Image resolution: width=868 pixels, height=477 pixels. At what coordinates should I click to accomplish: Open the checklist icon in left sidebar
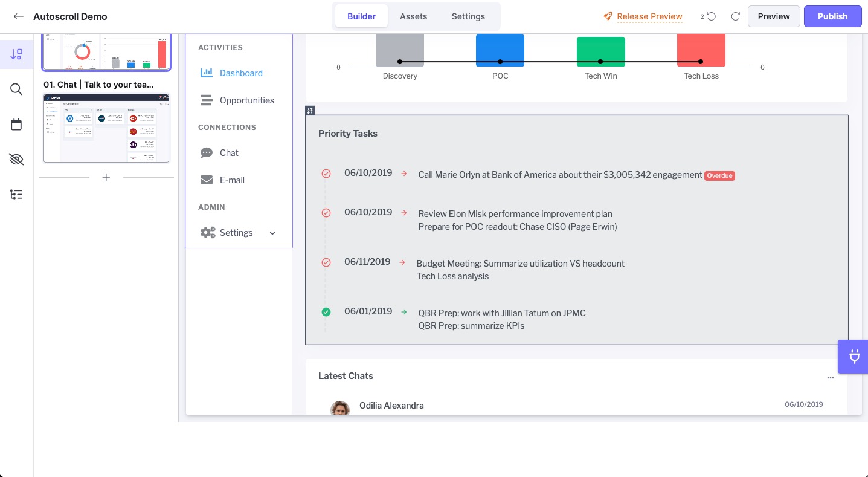click(x=16, y=195)
